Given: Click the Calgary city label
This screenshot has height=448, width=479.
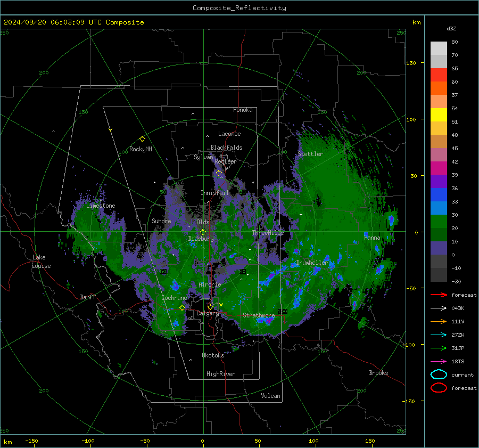Looking at the screenshot, I should 208,313.
